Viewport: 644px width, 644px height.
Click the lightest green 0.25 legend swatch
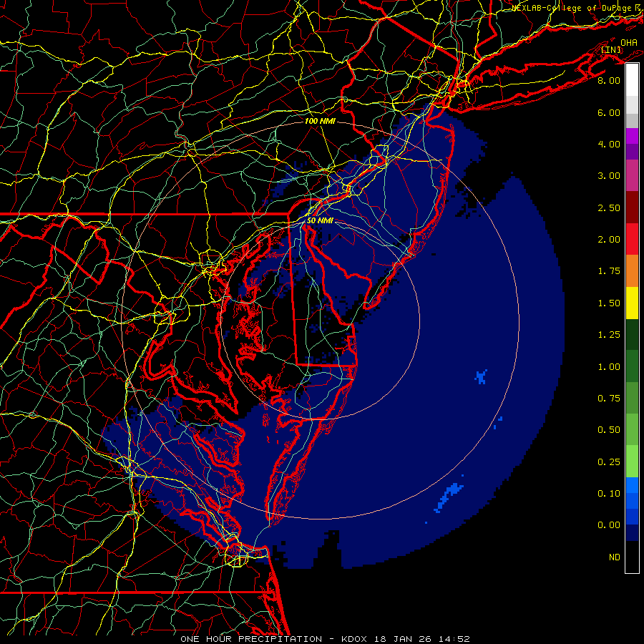632,462
